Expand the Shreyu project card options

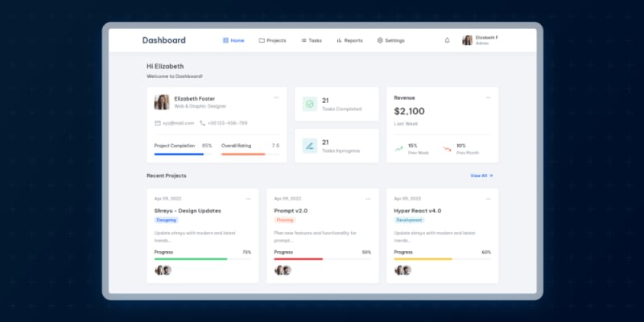point(249,198)
